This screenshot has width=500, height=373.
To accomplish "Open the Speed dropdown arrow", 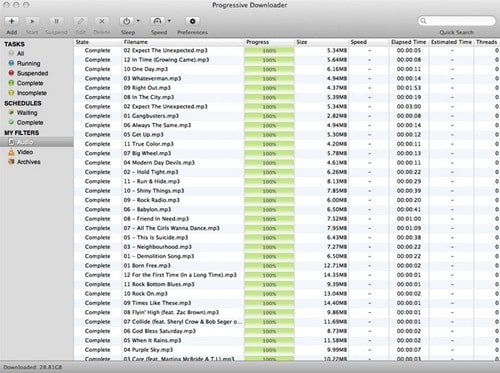I will (x=169, y=21).
